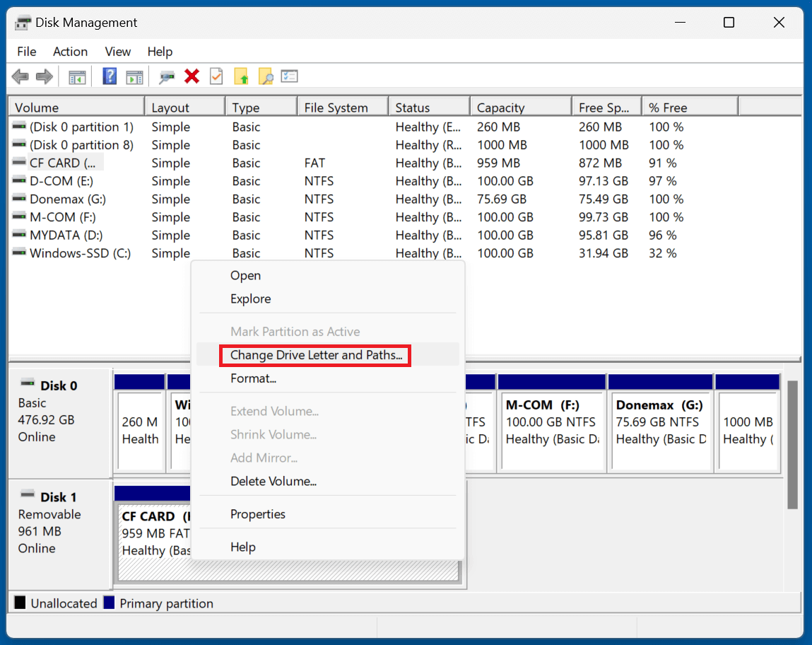Click the folder with up arrow icon
Viewport: 812px width, 645px height.
tap(240, 76)
